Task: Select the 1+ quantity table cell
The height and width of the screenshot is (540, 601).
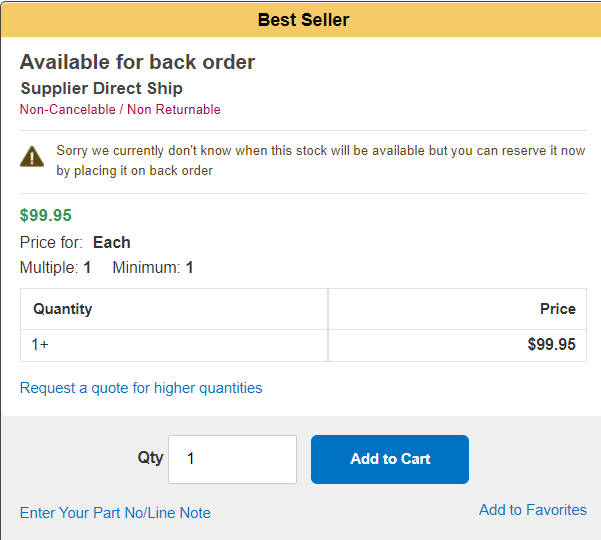Action: point(40,345)
